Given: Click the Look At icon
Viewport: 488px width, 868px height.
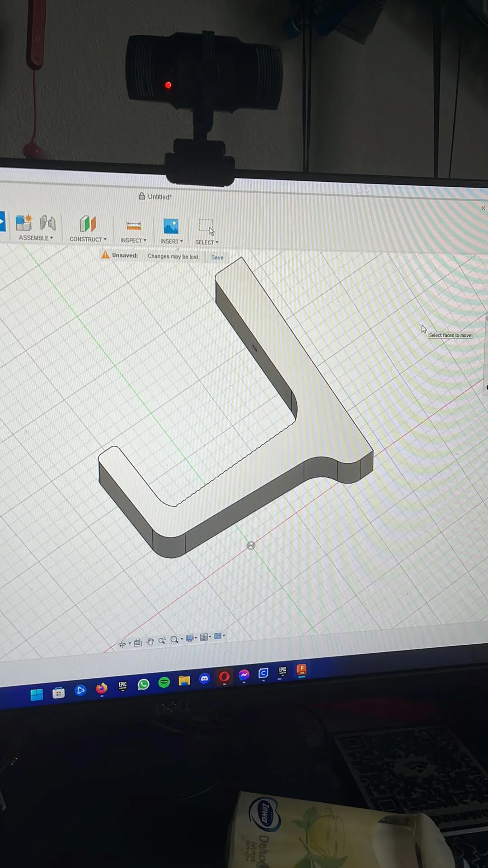Looking at the screenshot, I should pyautogui.click(x=138, y=642).
